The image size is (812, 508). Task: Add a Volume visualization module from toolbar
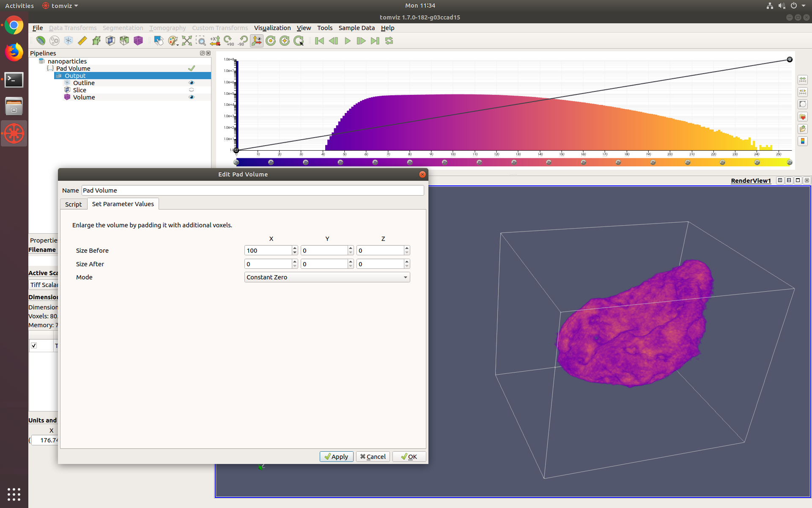138,41
